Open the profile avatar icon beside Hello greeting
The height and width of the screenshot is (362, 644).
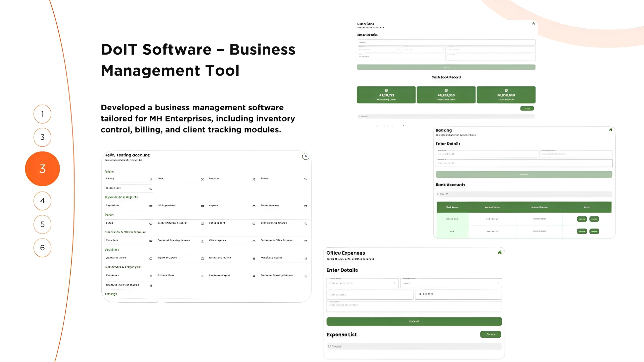click(x=305, y=156)
